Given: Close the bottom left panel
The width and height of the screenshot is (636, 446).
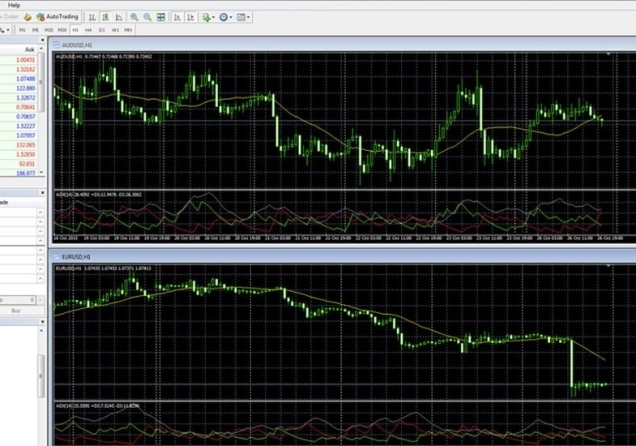Looking at the screenshot, I should point(42,322).
